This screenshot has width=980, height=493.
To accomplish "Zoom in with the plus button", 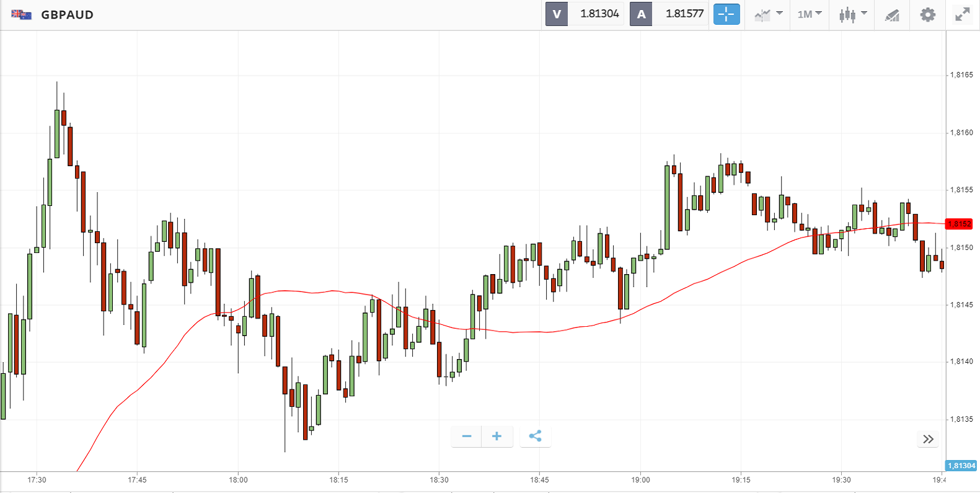I will (x=497, y=437).
